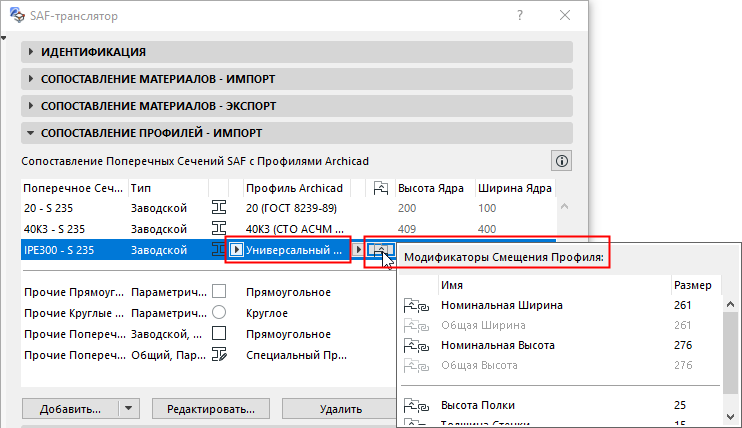The height and width of the screenshot is (428, 742).
Task: Toggle link icon for Номинальная Высота
Action: [x=416, y=346]
